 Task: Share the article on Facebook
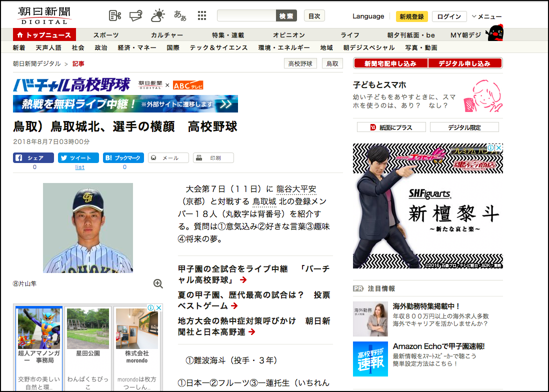pos(33,158)
